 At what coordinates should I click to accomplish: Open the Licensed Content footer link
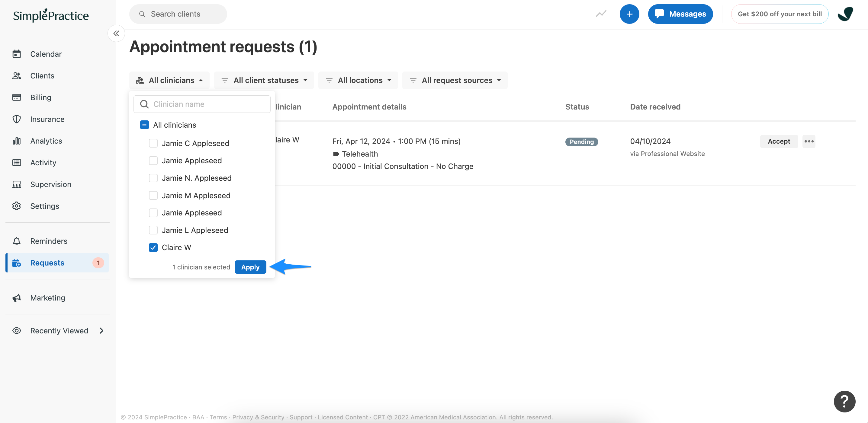tap(343, 417)
